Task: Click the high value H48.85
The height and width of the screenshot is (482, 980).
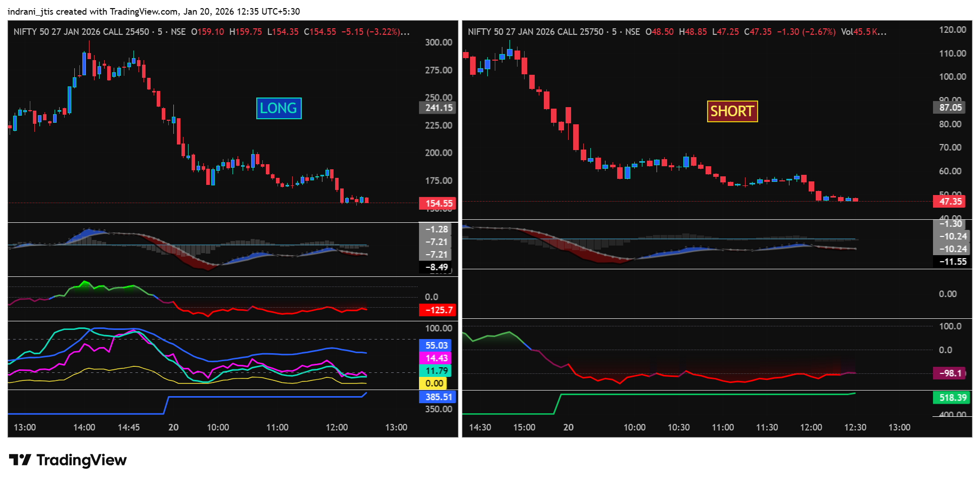Action: (x=693, y=31)
